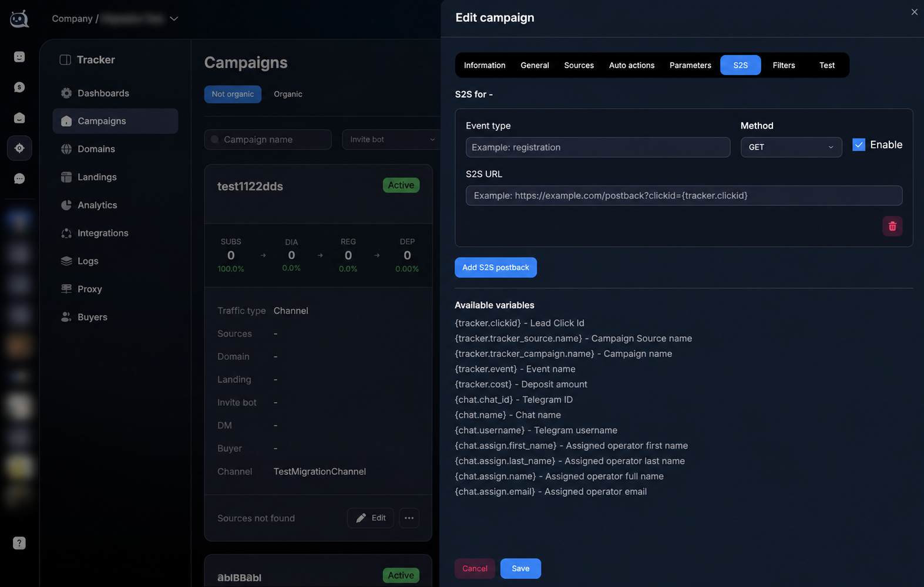Image resolution: width=924 pixels, height=587 pixels.
Task: Open the chat bubble section in the rail
Action: [x=19, y=178]
